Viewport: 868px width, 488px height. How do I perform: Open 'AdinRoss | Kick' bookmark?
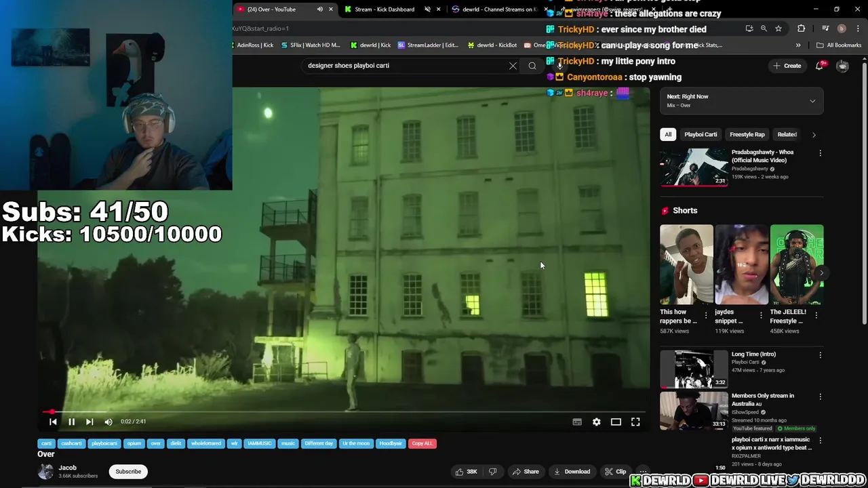[252, 45]
